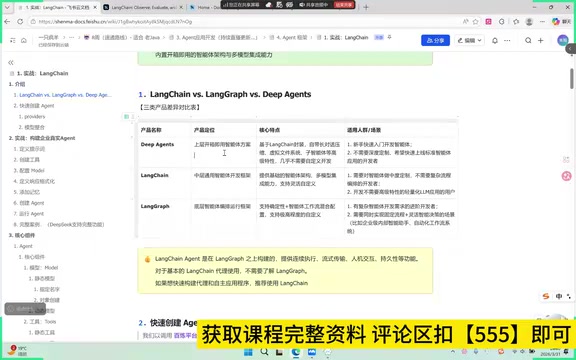Click the blue 分享 share button
576x360 pixels.
coord(435,40)
